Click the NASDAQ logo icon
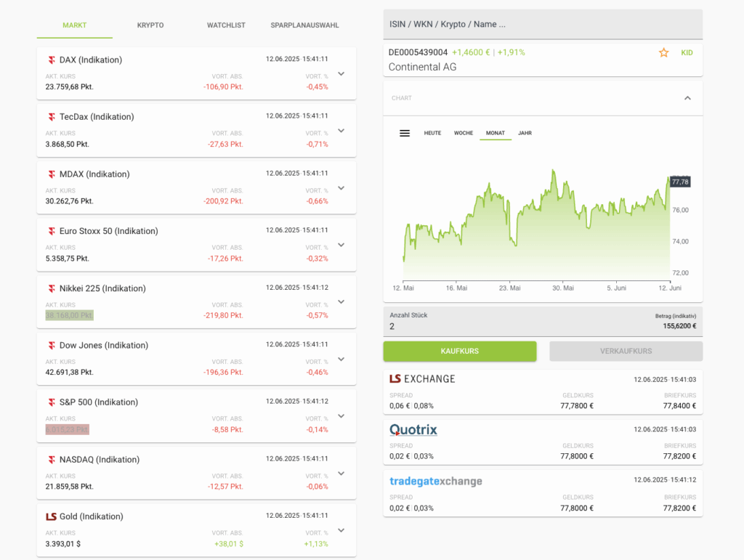The width and height of the screenshot is (744, 560). point(52,460)
